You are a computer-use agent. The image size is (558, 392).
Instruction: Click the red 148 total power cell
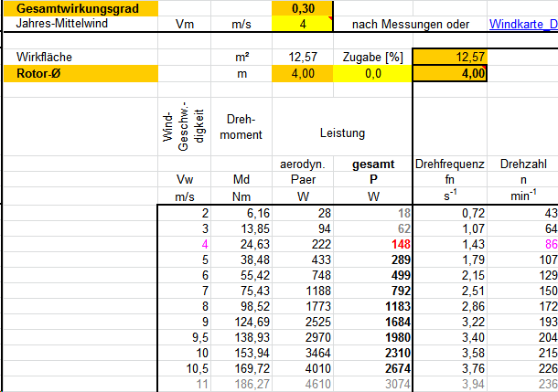point(381,244)
